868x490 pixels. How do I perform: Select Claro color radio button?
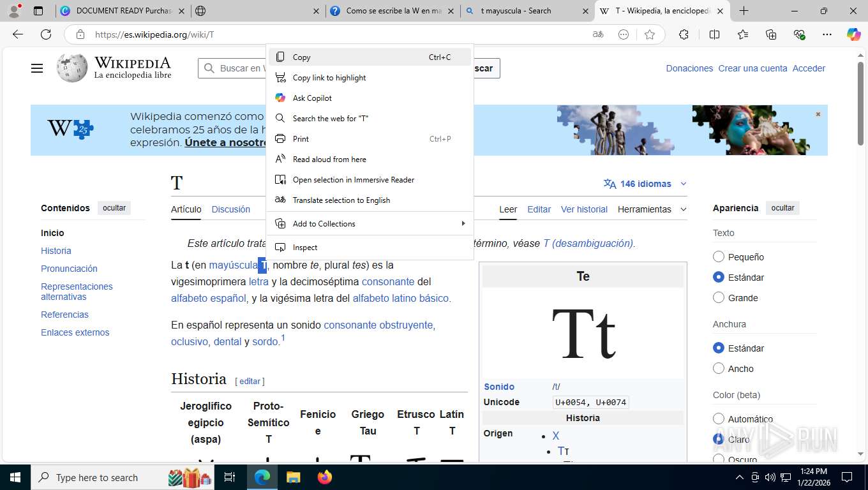(x=719, y=439)
